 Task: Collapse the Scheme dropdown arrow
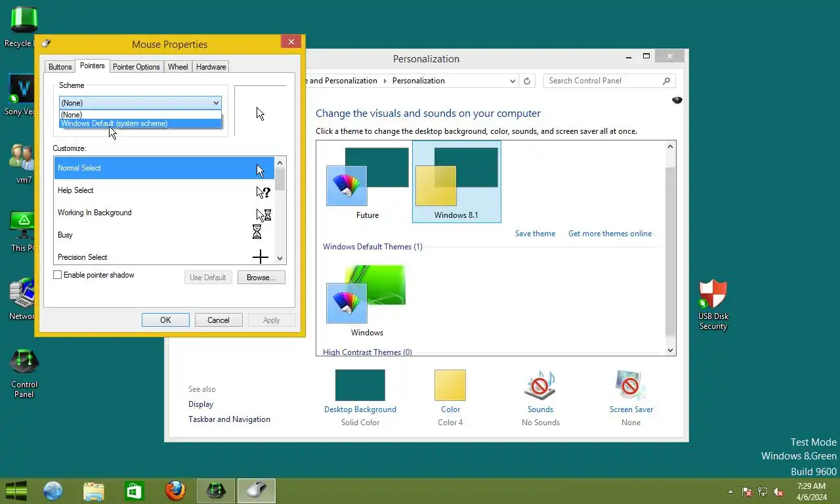216,103
